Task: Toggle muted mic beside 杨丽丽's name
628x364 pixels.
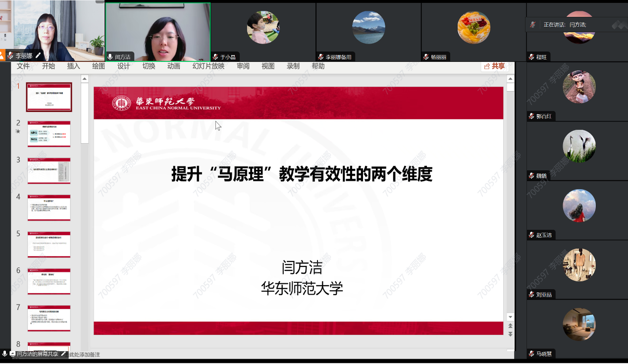Action: click(426, 57)
